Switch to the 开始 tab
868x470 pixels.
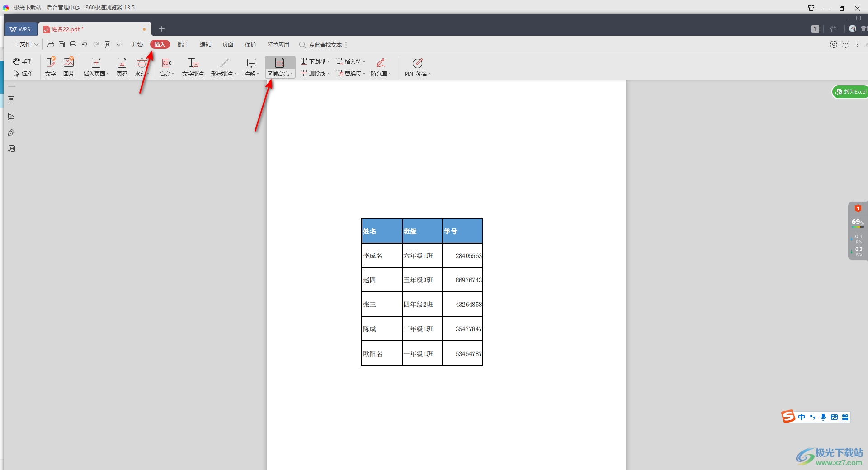[137, 44]
